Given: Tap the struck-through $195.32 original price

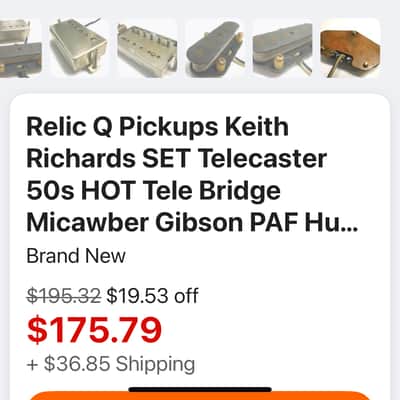Looking at the screenshot, I should (x=64, y=296).
